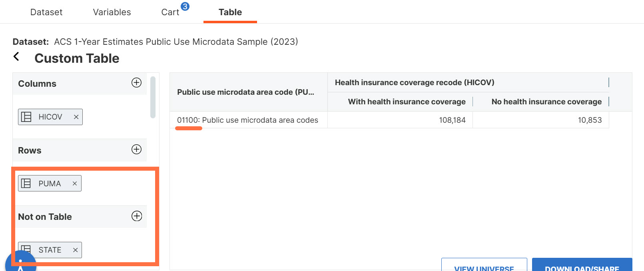The width and height of the screenshot is (644, 271).
Task: Add variable to Not on Table section
Action: coord(137,216)
